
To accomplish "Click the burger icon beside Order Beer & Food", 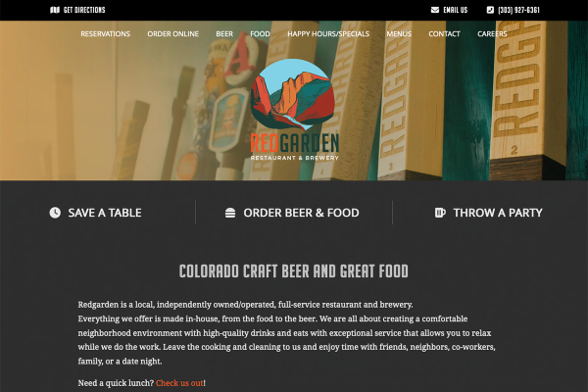I will pos(230,213).
